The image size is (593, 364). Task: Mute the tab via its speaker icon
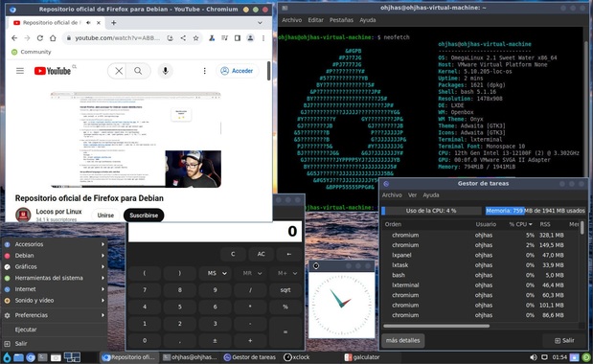(x=88, y=23)
